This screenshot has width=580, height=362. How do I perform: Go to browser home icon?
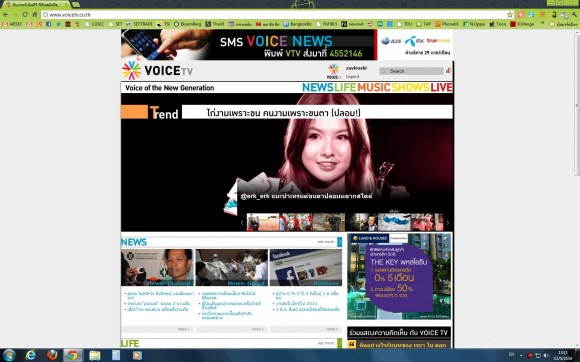[x=34, y=14]
